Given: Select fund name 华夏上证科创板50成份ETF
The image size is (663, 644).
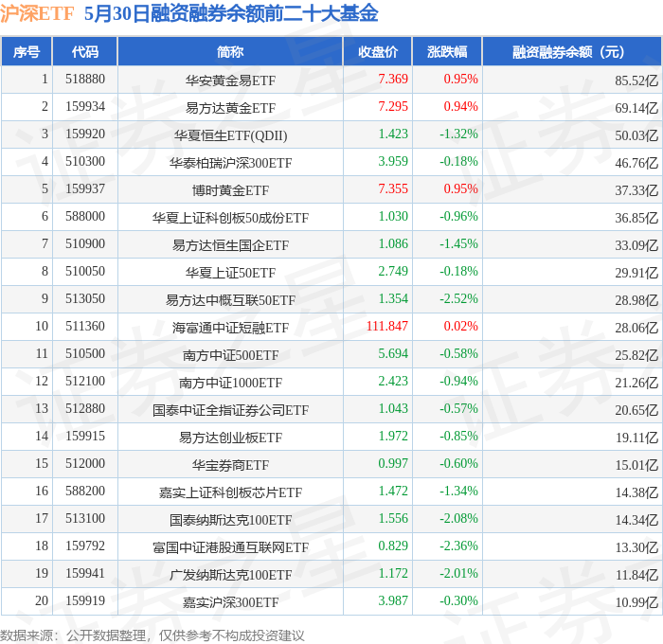Looking at the screenshot, I should [230, 218].
